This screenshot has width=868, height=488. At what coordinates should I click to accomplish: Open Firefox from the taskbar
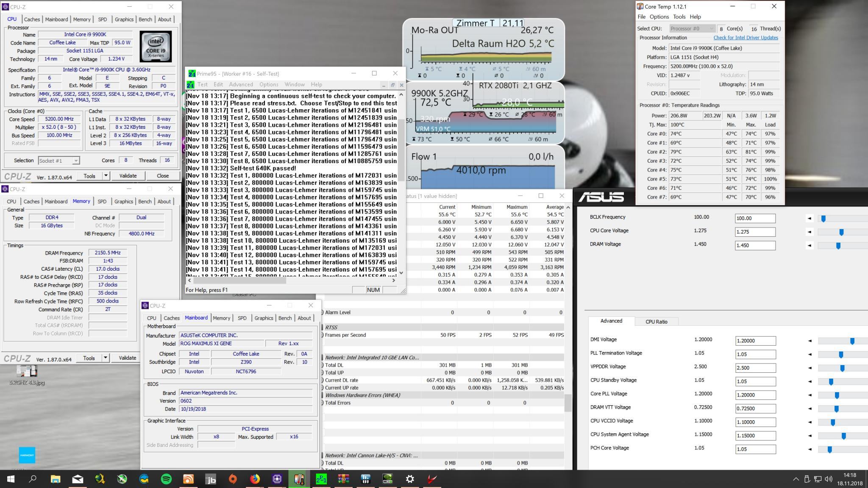255,479
